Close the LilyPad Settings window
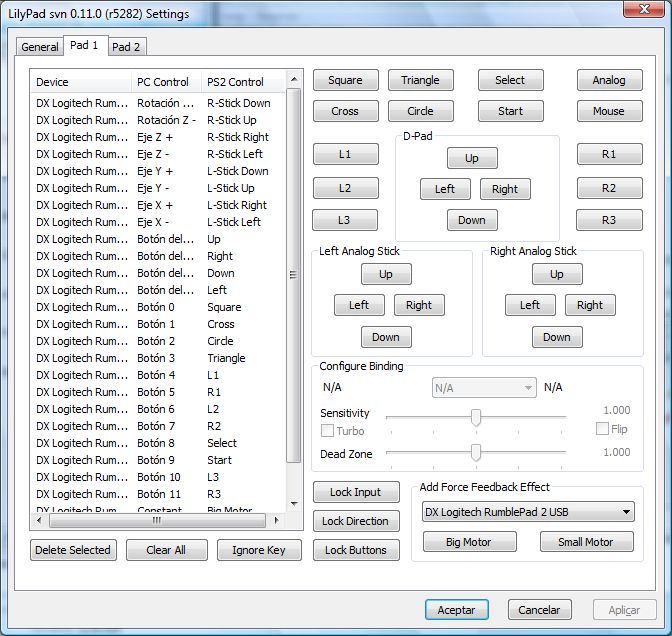This screenshot has height=636, width=672. [x=644, y=9]
